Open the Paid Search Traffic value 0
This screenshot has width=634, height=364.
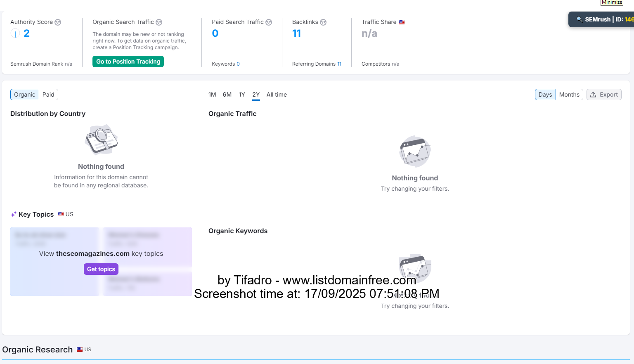[215, 33]
